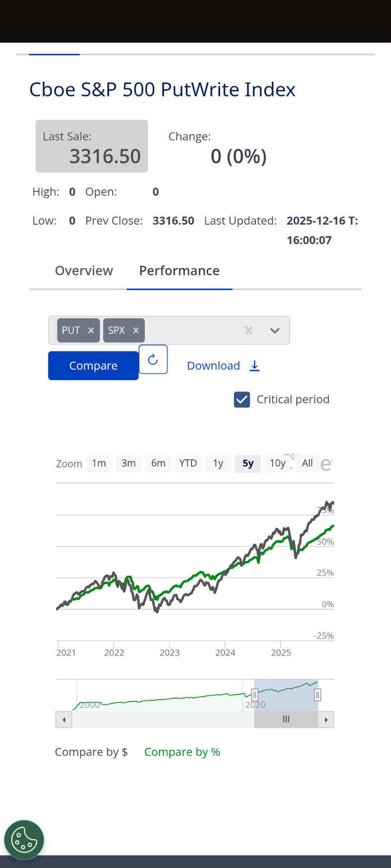Uncheck the Critical period checkbox
Screen dimensions: 391x868
coord(242,400)
